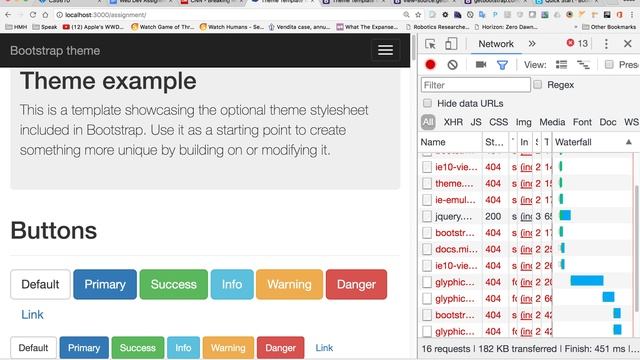Click the orange Office extension icon
This screenshot has width=640, height=360.
pos(620,15)
